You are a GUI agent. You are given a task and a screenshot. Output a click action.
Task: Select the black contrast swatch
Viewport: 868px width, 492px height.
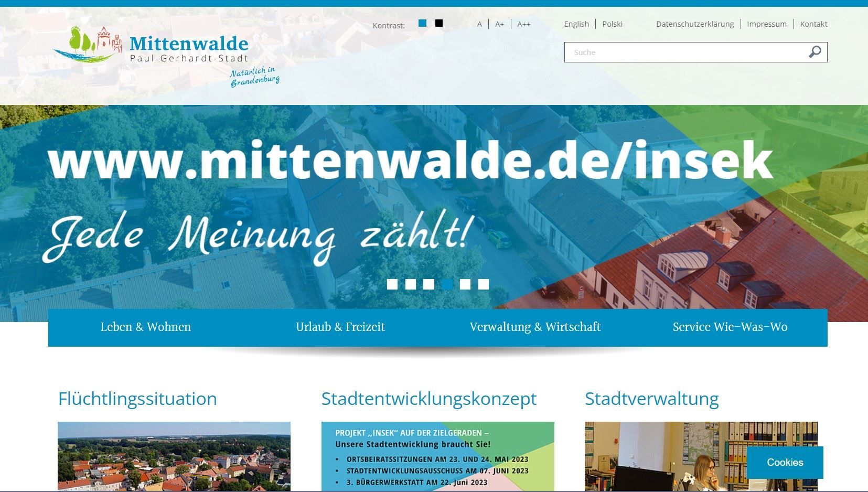[439, 23]
